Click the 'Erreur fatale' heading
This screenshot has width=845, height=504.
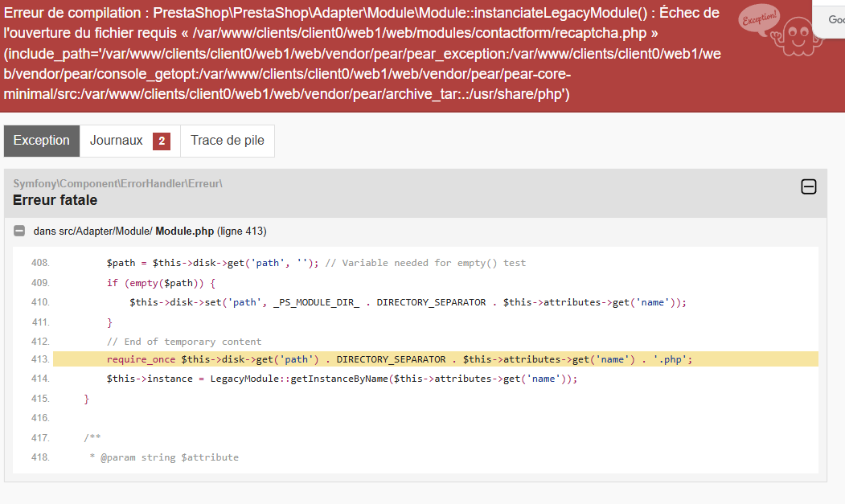(x=55, y=200)
